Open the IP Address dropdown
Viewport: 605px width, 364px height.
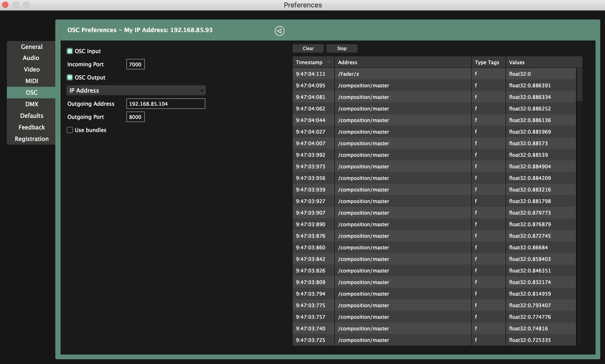[136, 90]
